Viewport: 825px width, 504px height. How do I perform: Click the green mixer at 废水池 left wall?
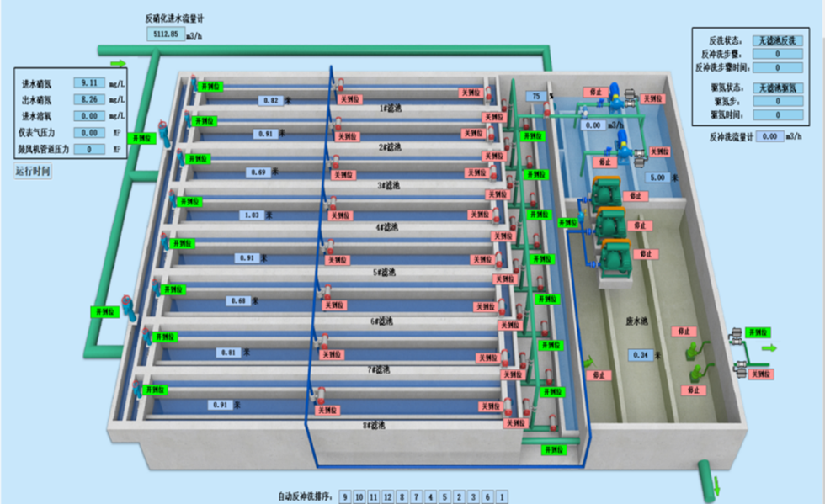[588, 362]
